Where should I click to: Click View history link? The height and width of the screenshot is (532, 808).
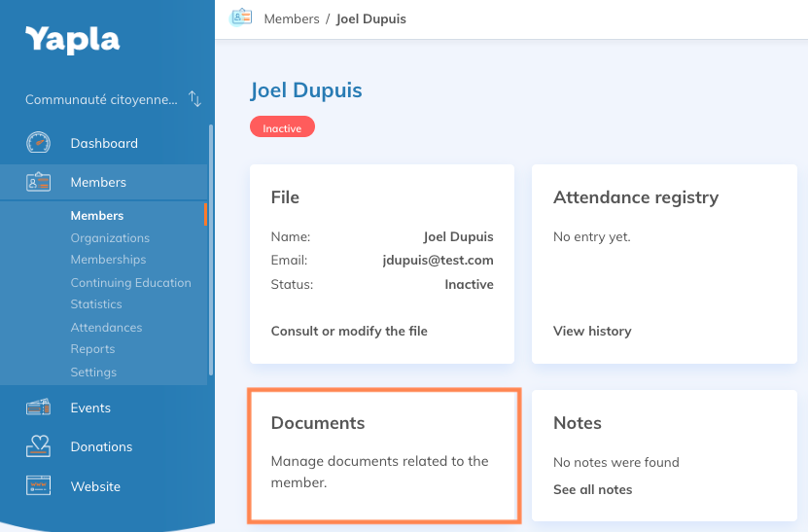pyautogui.click(x=592, y=331)
